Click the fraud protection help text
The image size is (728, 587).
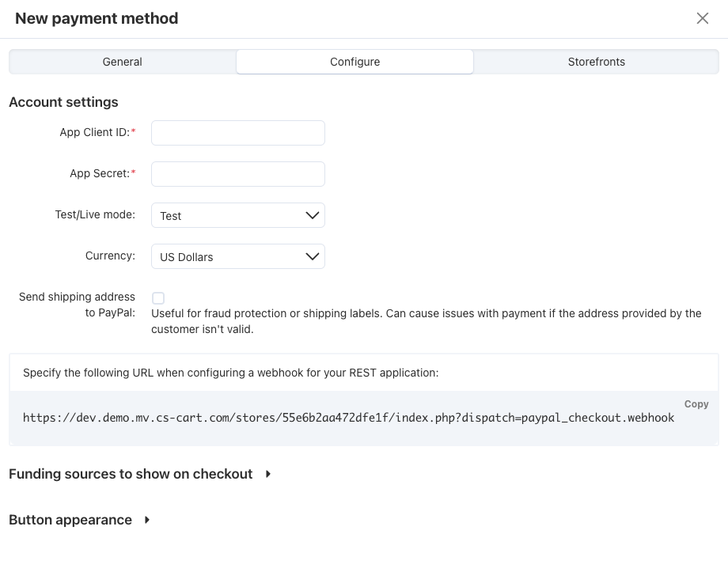(x=427, y=321)
